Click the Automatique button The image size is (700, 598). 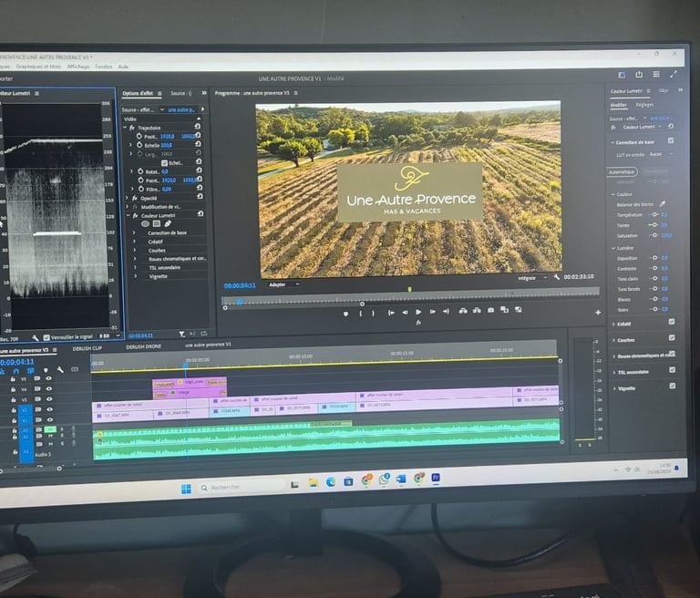point(622,171)
